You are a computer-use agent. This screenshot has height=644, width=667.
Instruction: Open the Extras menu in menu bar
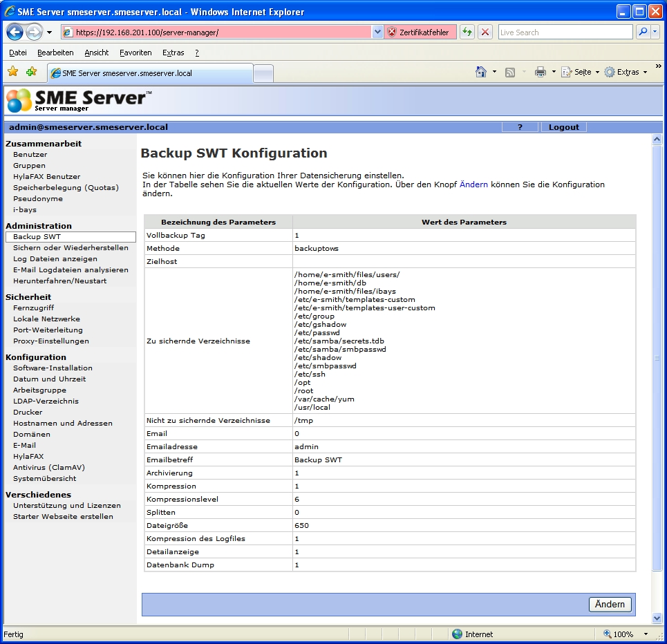[x=173, y=53]
